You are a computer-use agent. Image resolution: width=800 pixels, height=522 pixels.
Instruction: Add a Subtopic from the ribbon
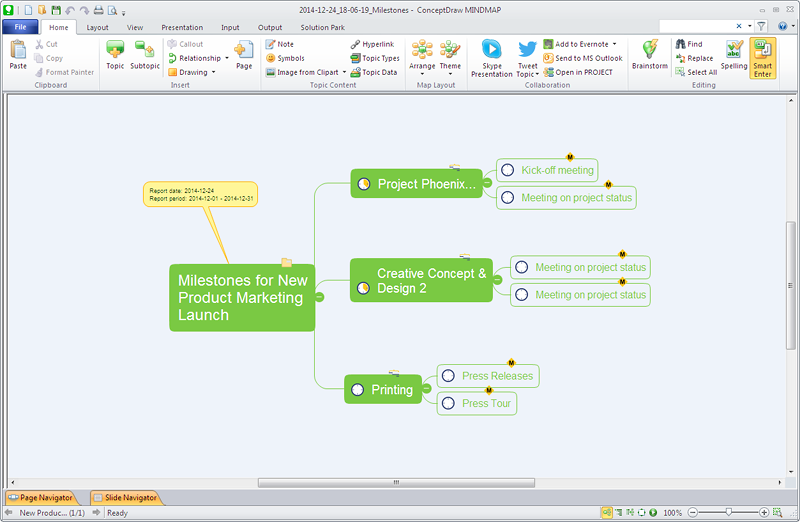click(145, 54)
